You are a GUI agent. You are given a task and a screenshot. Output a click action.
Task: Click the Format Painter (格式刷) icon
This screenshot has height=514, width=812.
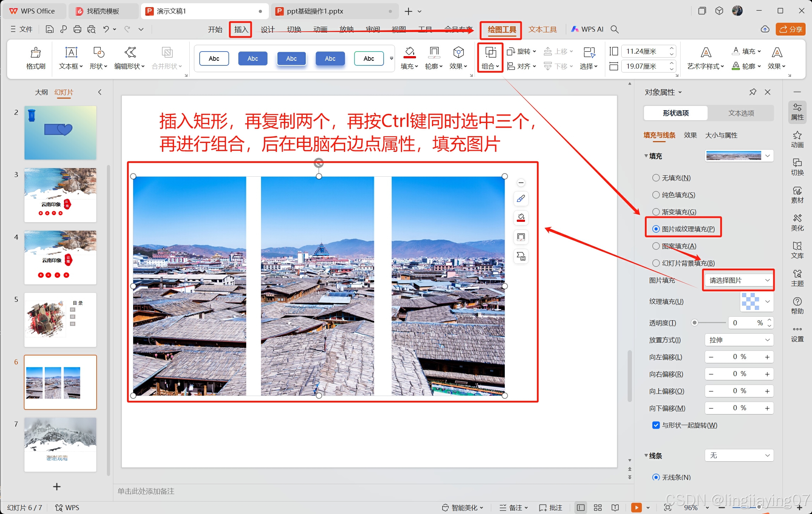tap(36, 53)
